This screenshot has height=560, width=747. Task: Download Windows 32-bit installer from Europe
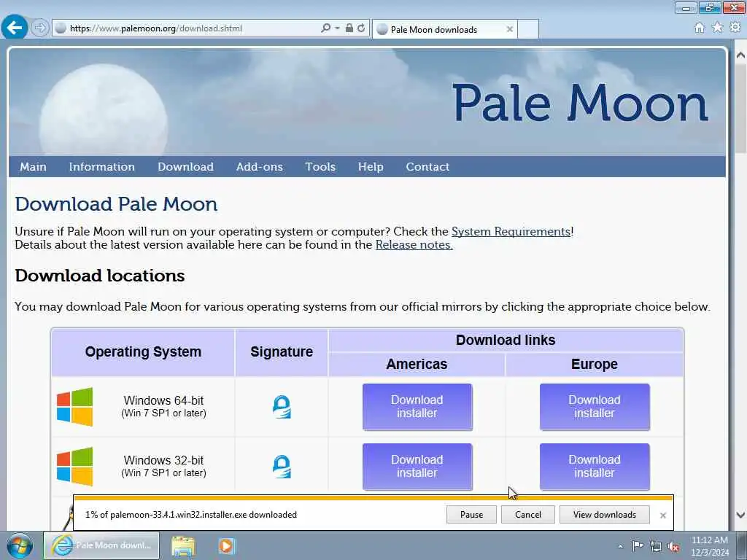click(x=595, y=467)
